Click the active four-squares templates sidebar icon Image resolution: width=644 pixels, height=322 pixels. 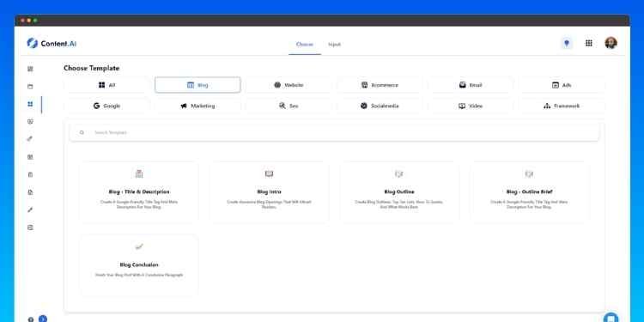30,104
